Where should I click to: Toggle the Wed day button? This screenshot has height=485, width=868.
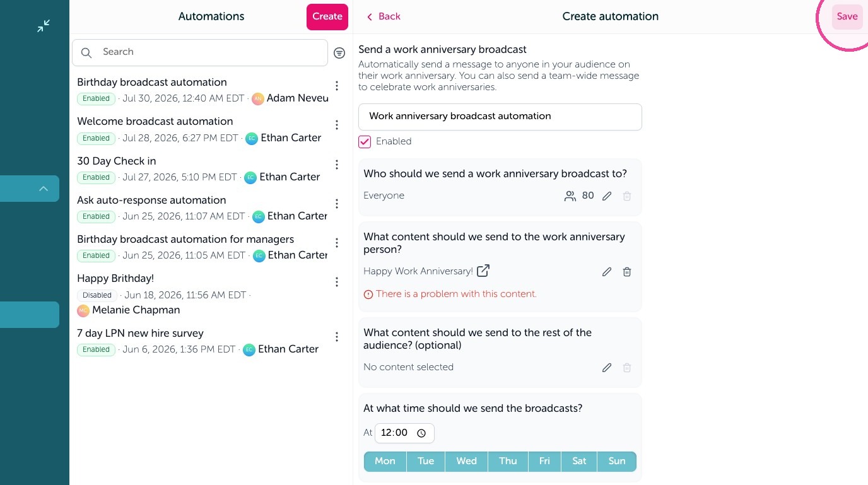click(x=467, y=461)
